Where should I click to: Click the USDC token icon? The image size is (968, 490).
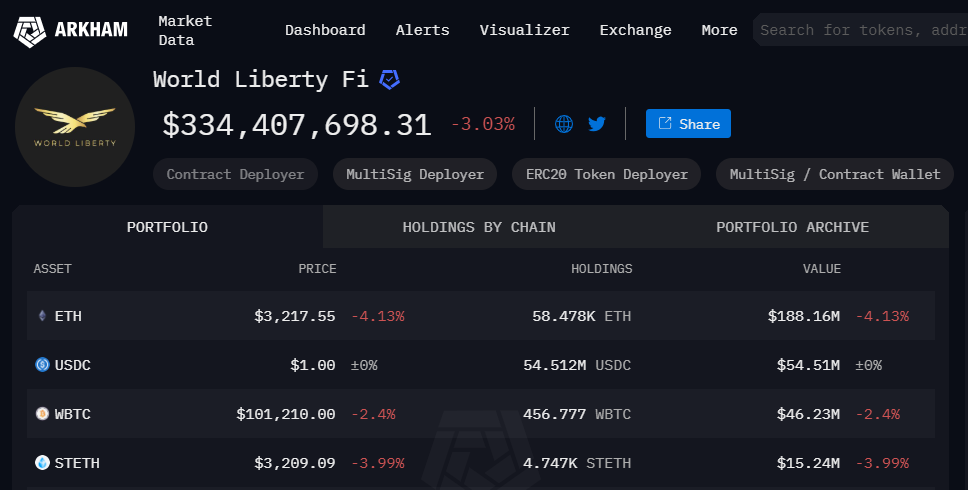pos(42,365)
